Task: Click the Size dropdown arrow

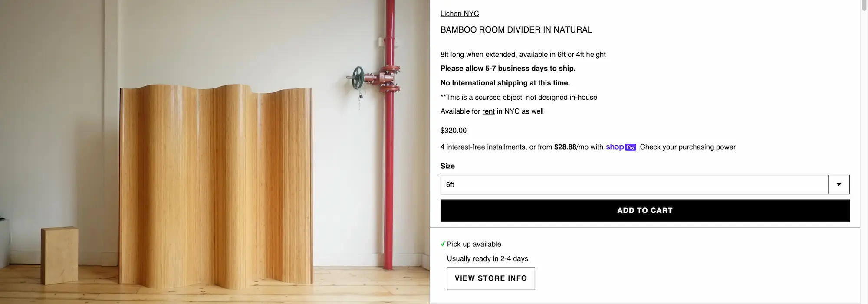Action: click(839, 185)
